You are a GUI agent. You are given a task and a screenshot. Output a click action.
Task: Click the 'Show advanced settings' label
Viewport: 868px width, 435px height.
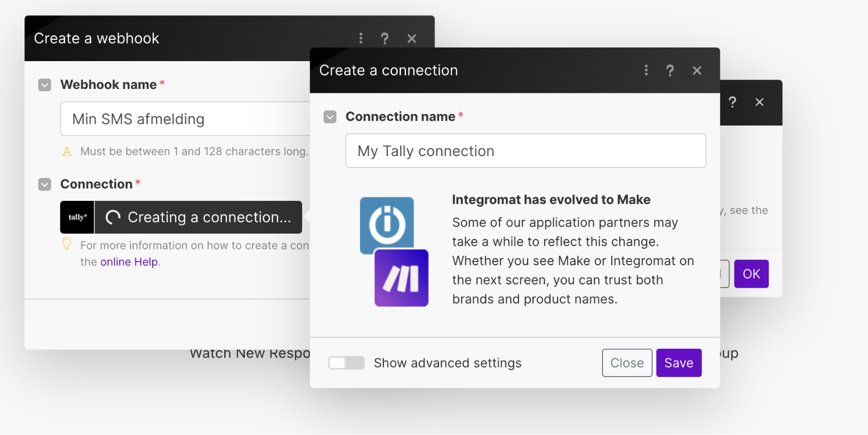pos(448,363)
